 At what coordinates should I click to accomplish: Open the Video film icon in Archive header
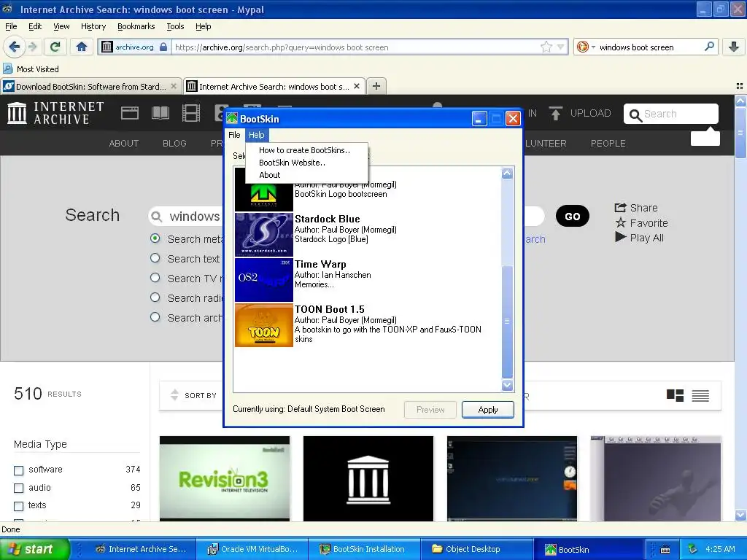pos(191,113)
